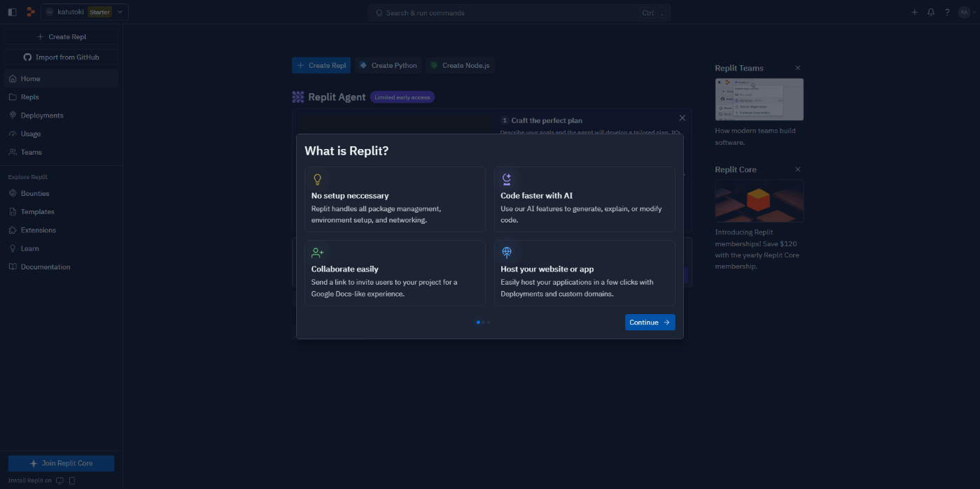Open Deployments in the sidebar
The width and height of the screenshot is (980, 489).
click(62, 115)
